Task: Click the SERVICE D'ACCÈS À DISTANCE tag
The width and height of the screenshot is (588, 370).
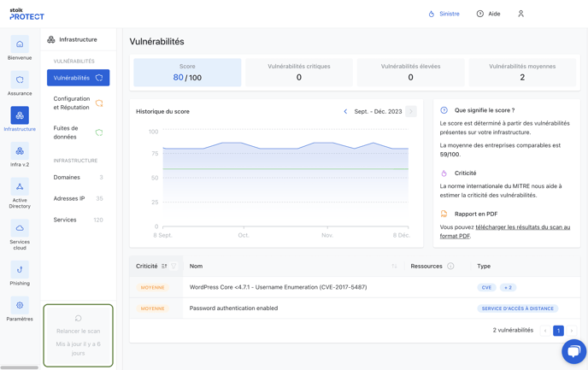Action: 518,308
